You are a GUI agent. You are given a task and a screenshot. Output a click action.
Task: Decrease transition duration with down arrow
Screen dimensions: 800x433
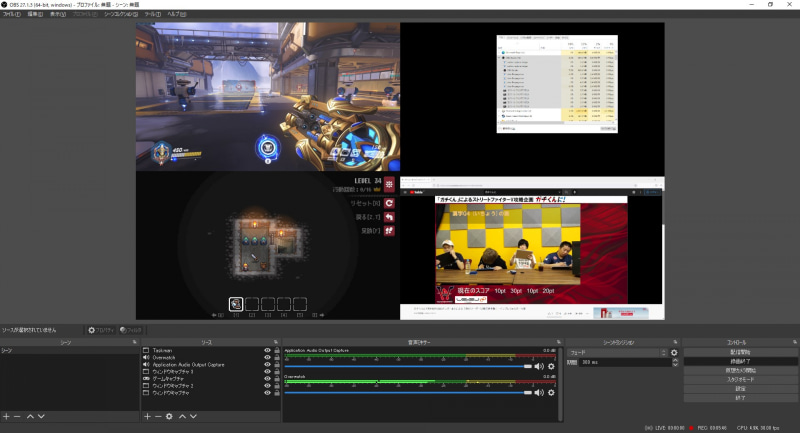coord(675,364)
